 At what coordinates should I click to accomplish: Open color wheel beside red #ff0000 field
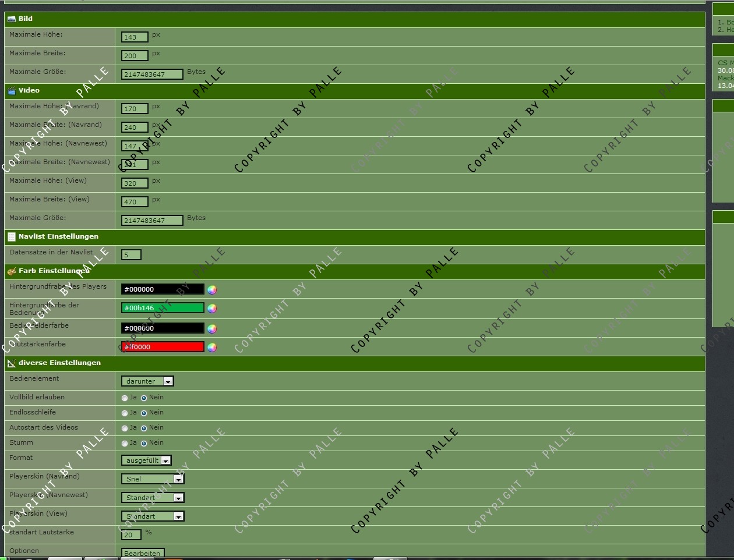click(x=212, y=348)
